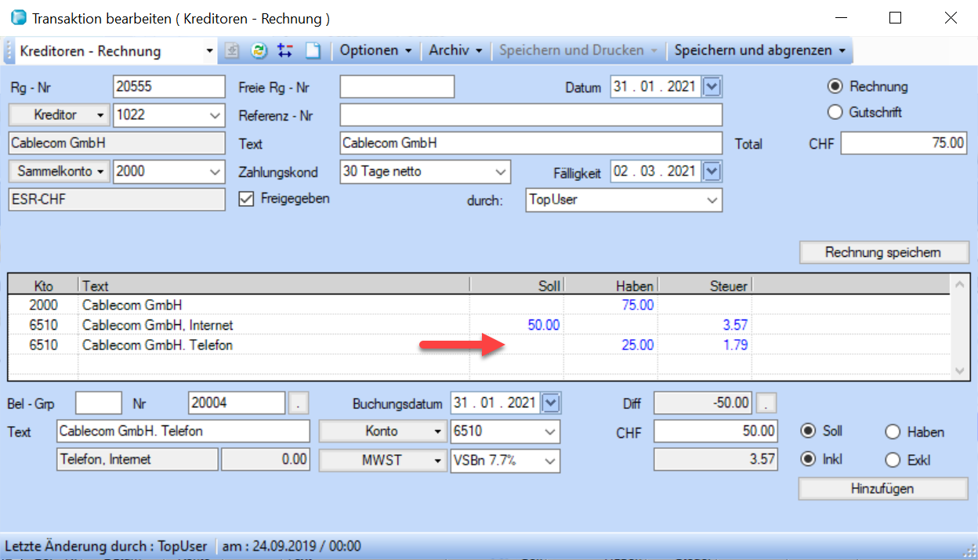
Task: Click into the Referenz - Nr input field
Action: tap(531, 115)
